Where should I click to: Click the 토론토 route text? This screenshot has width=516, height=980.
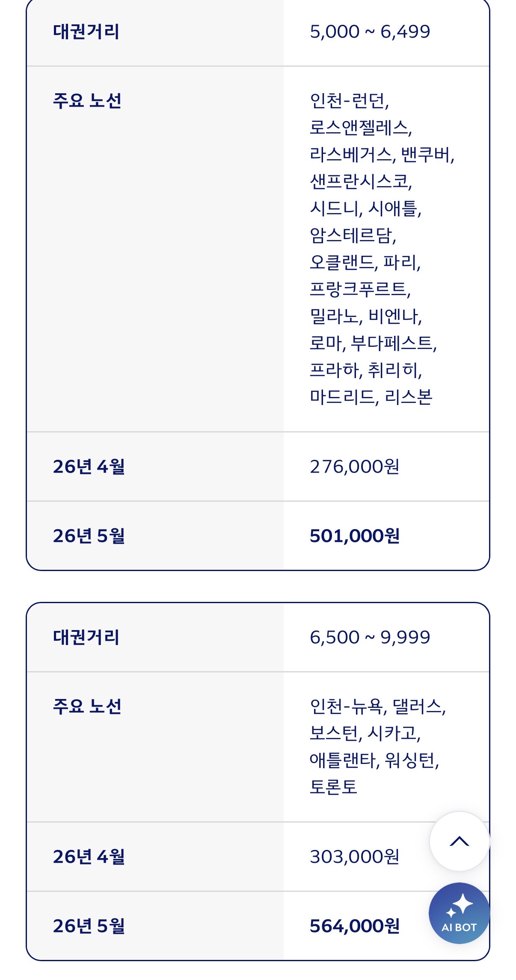[333, 787]
